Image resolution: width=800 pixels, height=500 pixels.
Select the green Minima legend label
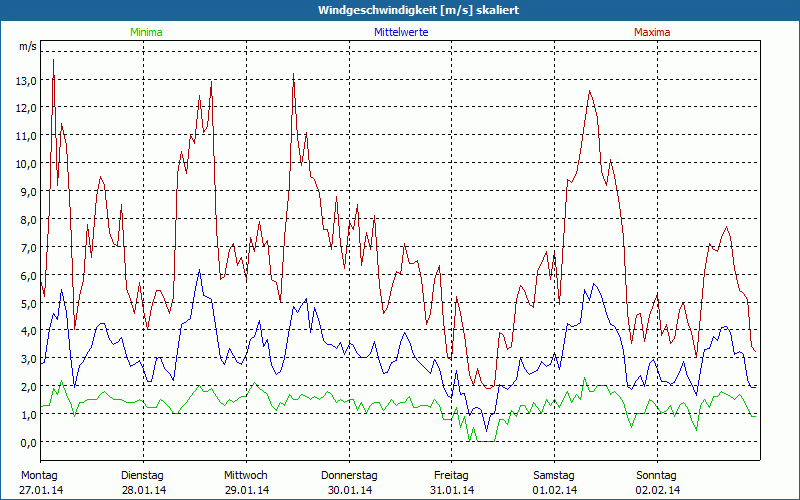145,32
